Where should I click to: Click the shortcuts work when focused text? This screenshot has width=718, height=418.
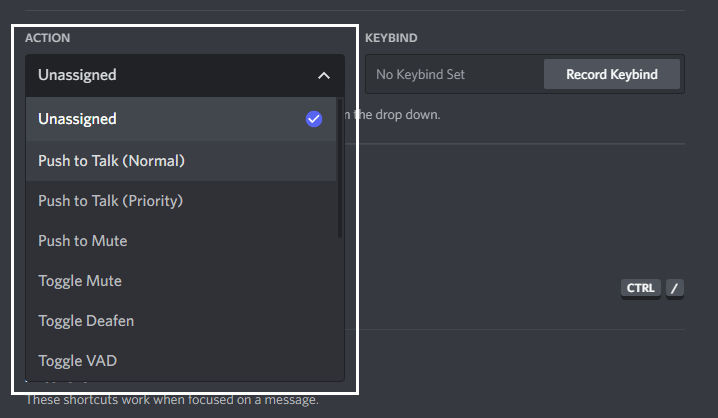tap(172, 400)
